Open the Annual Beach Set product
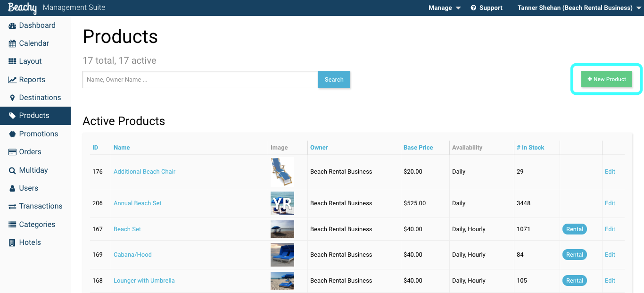 (138, 203)
